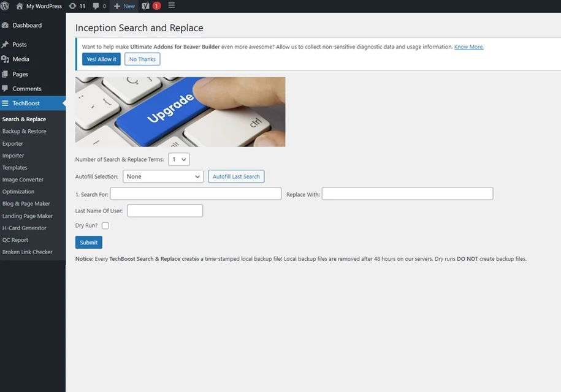Click the TechBoost menu lines icon
This screenshot has height=392, width=561.
[5, 103]
